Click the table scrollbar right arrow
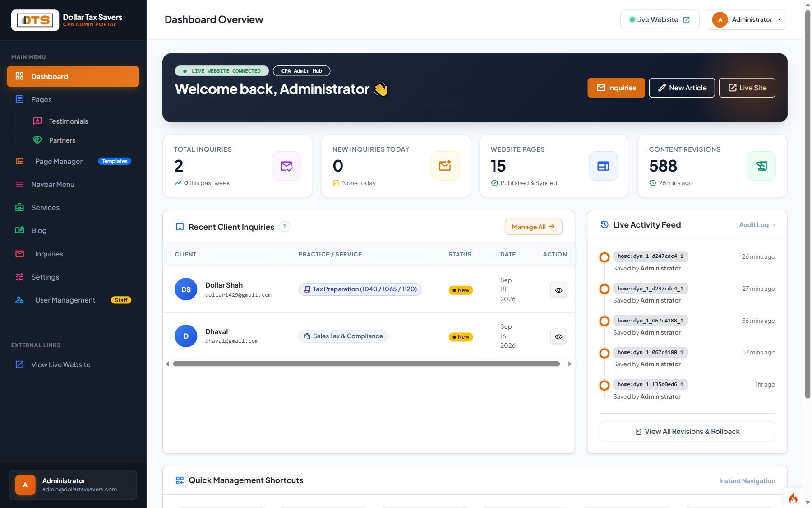Screen dimensions: 812x508 (570, 364)
